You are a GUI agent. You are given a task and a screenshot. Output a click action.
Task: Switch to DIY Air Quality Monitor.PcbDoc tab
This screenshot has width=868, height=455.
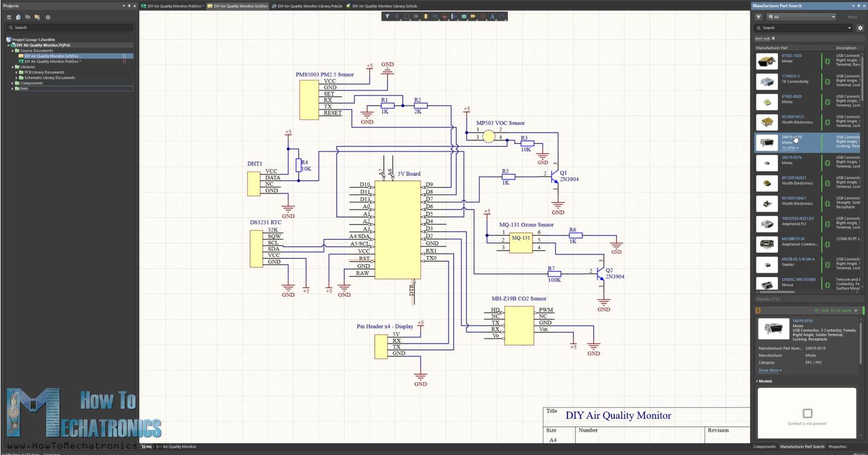tap(173, 6)
